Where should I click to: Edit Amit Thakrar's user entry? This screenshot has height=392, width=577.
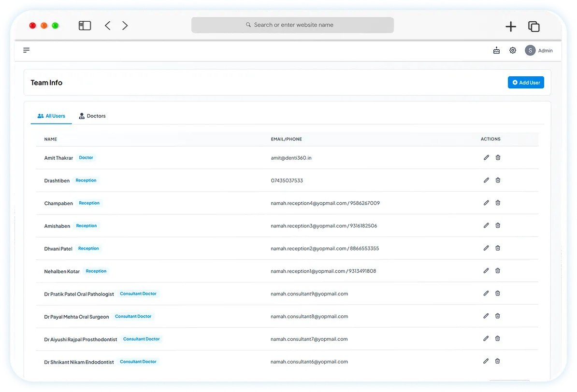486,157
